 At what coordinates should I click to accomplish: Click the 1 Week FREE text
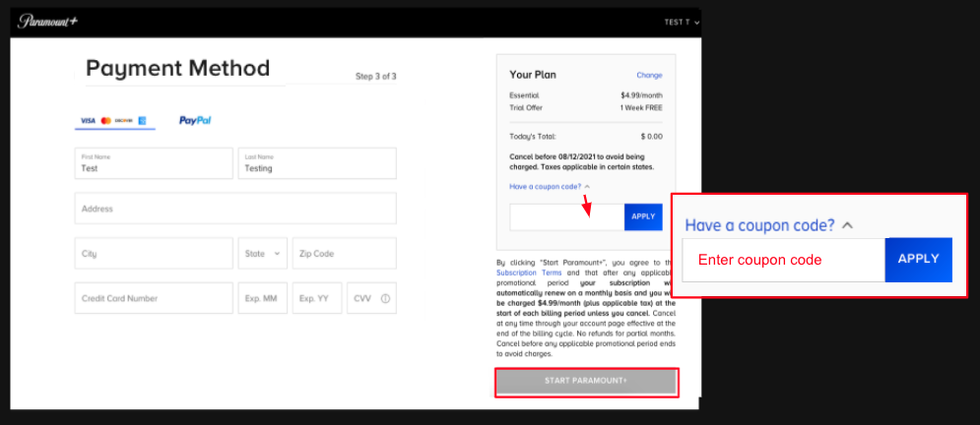coord(641,107)
